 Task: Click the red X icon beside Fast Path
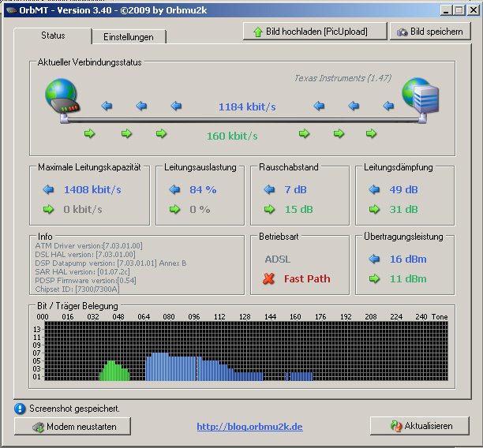[x=269, y=278]
